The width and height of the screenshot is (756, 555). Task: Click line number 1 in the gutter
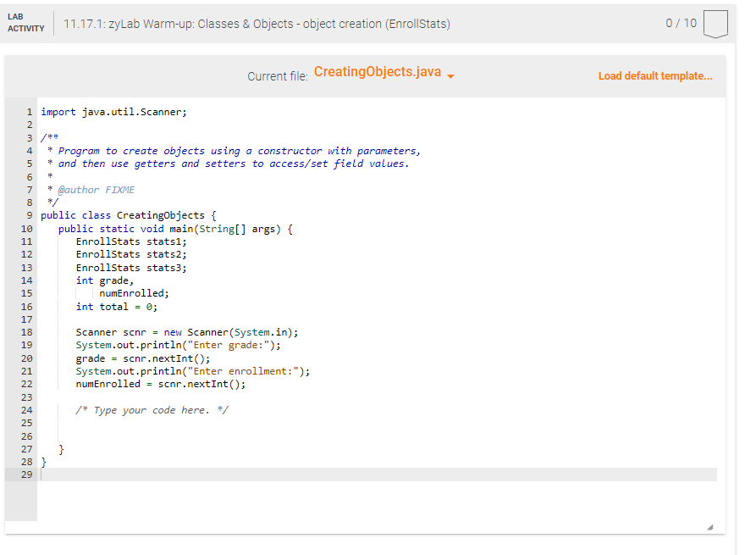(x=29, y=111)
